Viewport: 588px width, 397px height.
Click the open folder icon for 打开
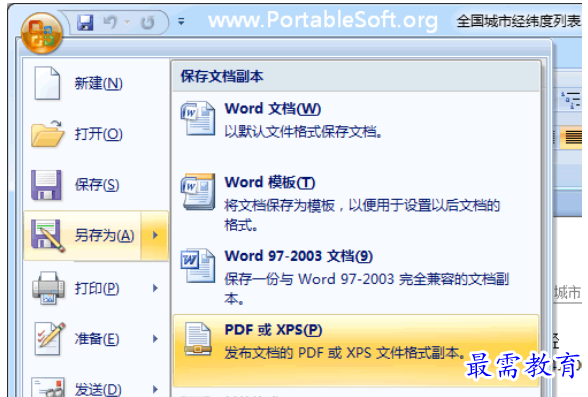47,134
